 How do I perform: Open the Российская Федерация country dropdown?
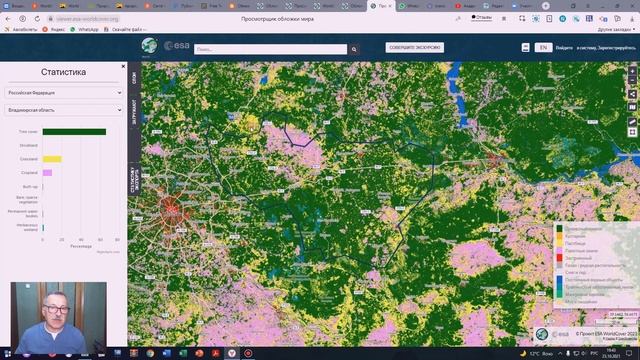click(x=64, y=93)
